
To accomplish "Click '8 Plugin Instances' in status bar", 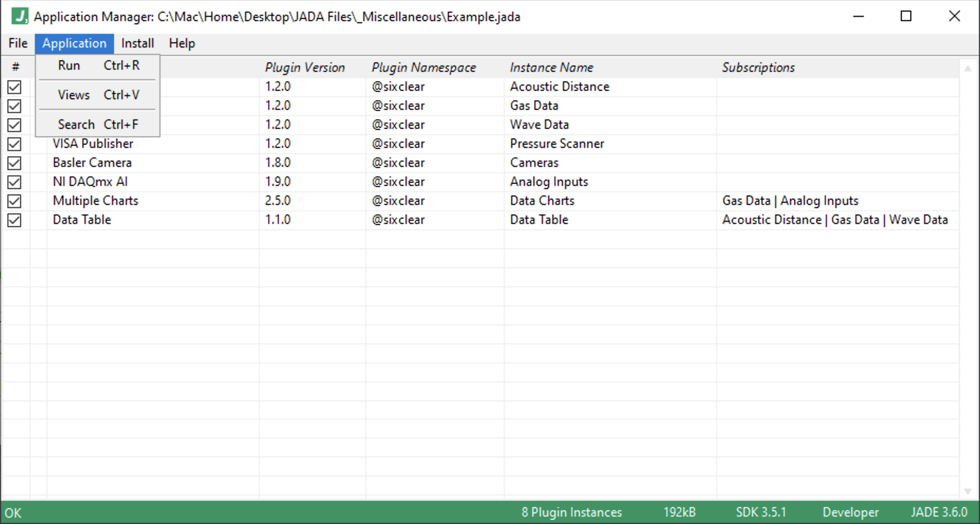I will click(x=572, y=512).
